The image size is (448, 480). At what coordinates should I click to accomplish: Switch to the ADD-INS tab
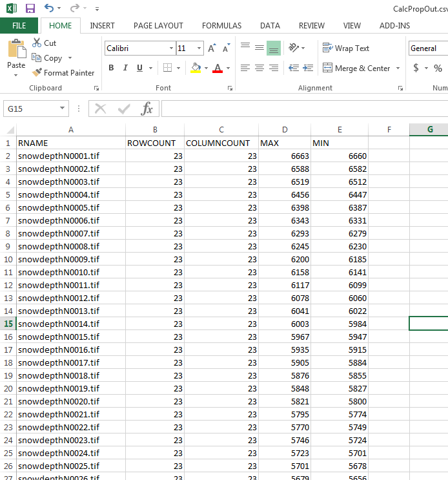(394, 26)
